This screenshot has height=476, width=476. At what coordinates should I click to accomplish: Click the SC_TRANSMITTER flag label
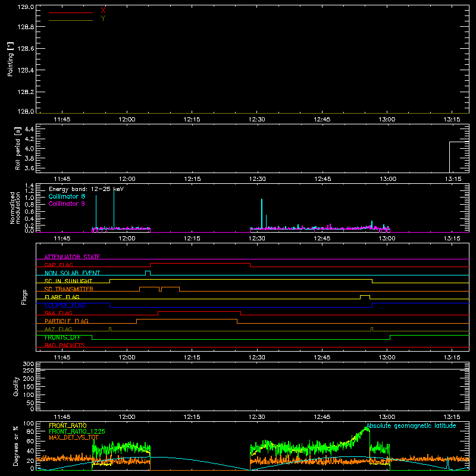pyautogui.click(x=69, y=289)
